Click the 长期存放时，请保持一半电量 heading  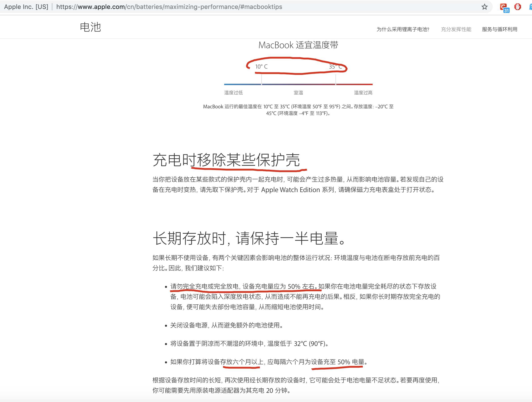point(249,238)
